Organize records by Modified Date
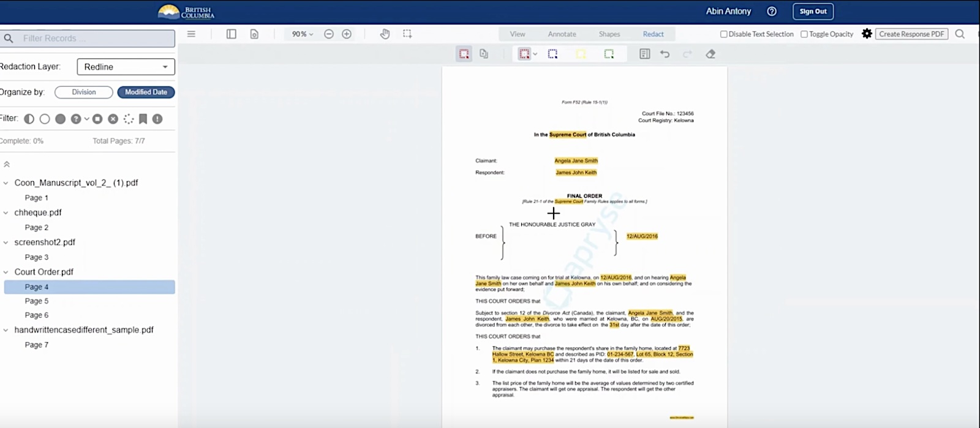Image resolution: width=980 pixels, height=428 pixels. [146, 92]
